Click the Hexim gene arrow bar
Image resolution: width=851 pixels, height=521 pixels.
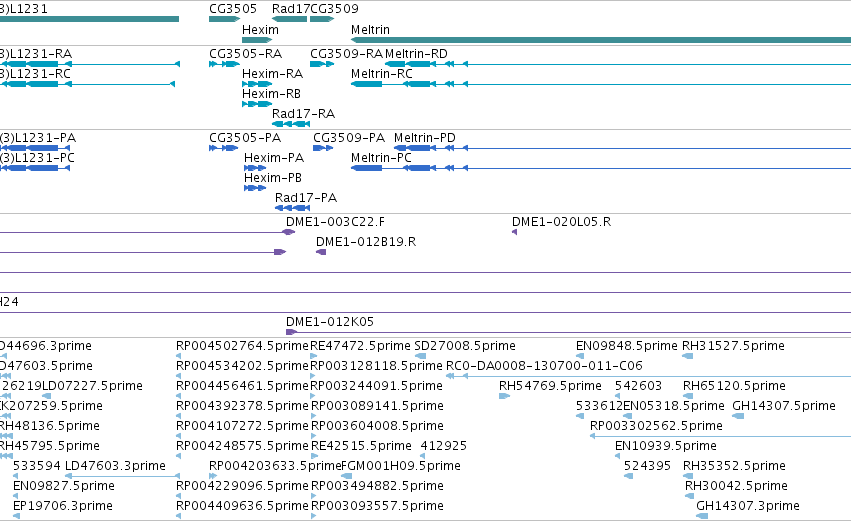coord(257,40)
